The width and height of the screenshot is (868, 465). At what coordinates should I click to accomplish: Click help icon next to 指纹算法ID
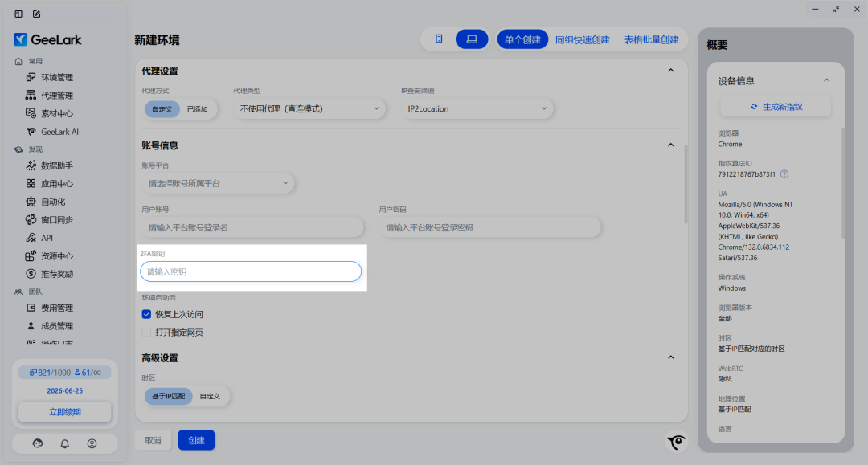[x=784, y=174]
